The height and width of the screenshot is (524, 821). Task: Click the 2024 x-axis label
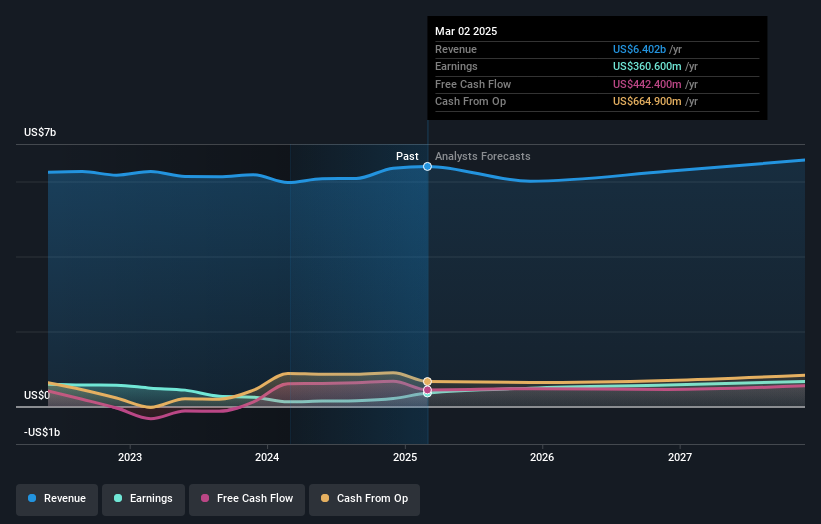pos(267,458)
